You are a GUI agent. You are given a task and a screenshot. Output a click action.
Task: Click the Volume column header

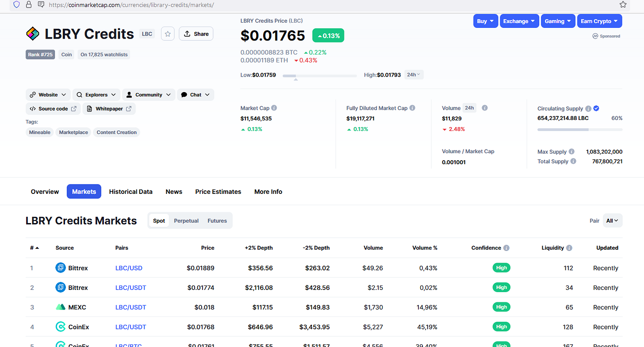click(x=373, y=248)
